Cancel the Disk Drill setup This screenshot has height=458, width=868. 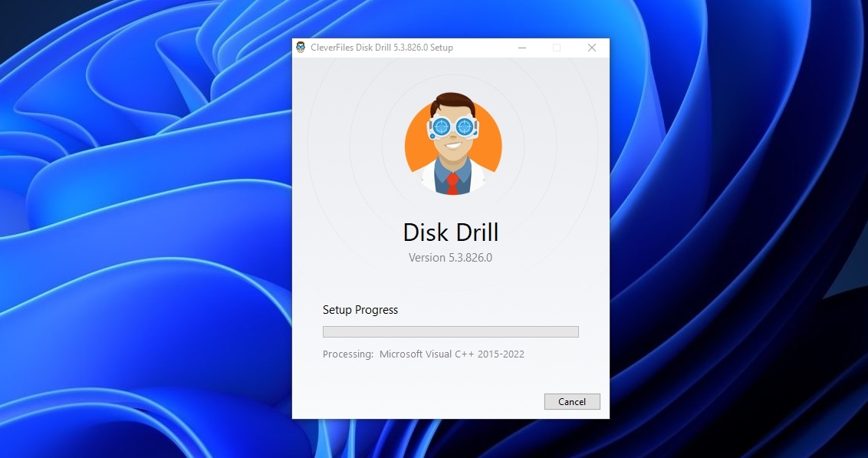[x=572, y=401]
